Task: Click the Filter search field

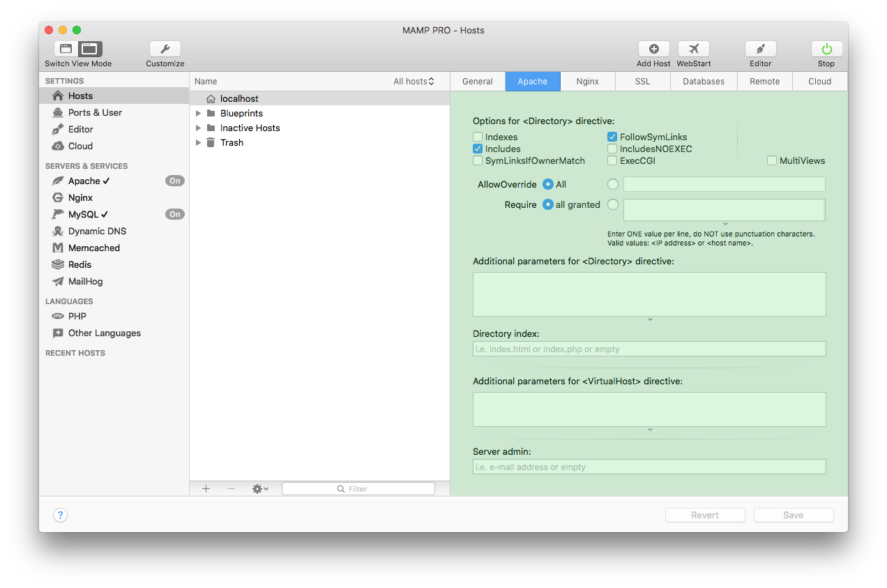Action: [358, 488]
